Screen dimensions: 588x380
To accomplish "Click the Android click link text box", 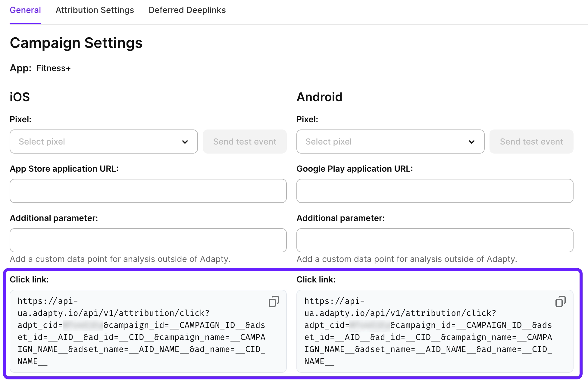I will pyautogui.click(x=428, y=331).
